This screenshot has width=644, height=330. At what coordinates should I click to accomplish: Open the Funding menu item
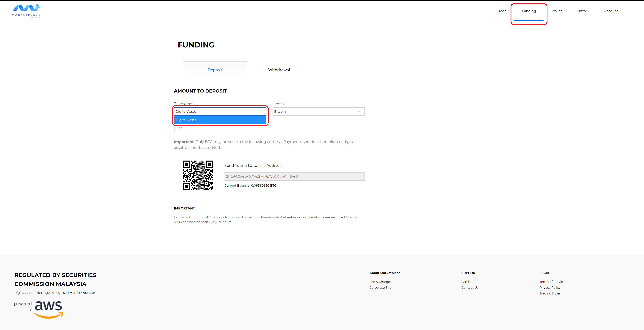(x=529, y=11)
